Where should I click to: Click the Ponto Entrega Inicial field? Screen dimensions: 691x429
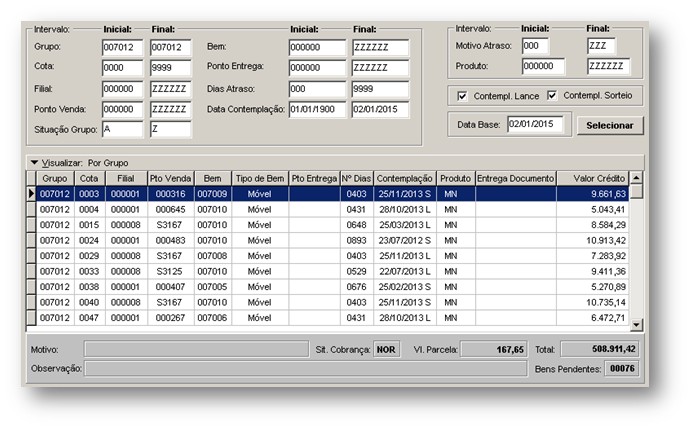[x=317, y=68]
